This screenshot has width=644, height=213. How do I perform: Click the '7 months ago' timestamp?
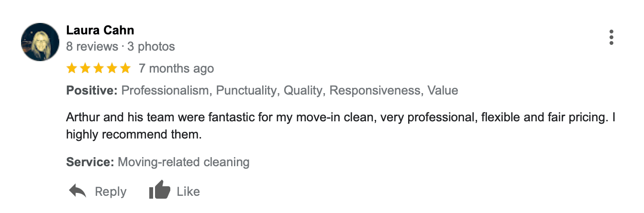point(176,69)
